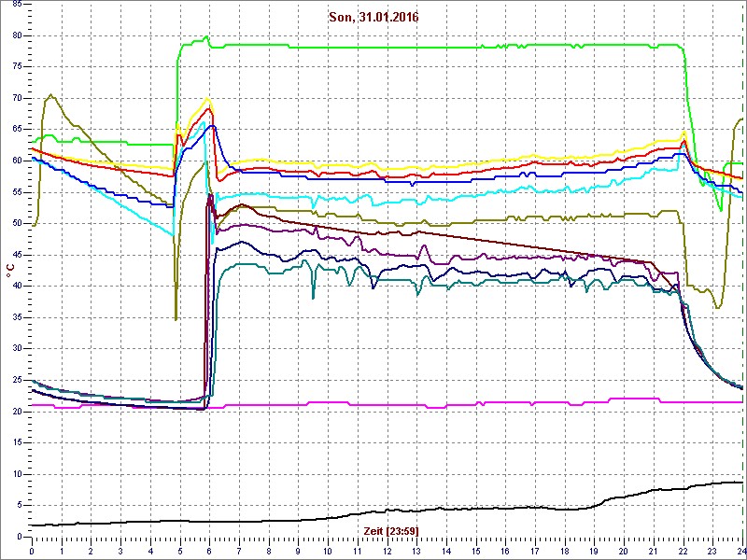Click hour 16 on the time axis

(506, 550)
